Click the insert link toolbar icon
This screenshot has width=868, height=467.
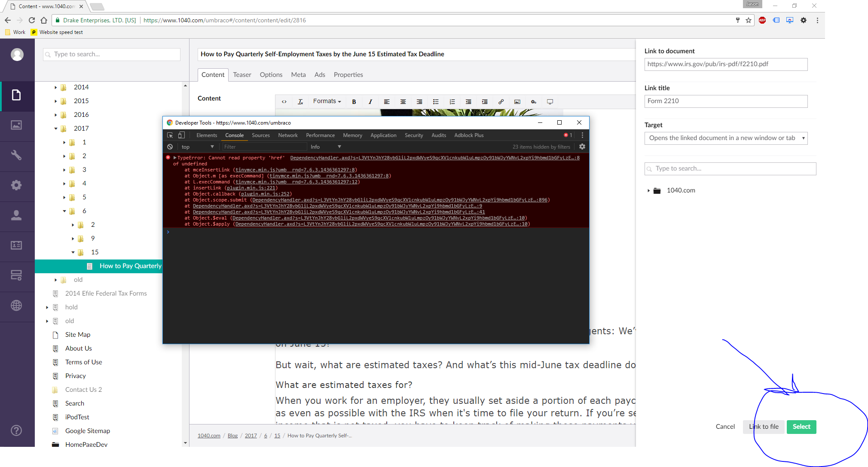[501, 102]
